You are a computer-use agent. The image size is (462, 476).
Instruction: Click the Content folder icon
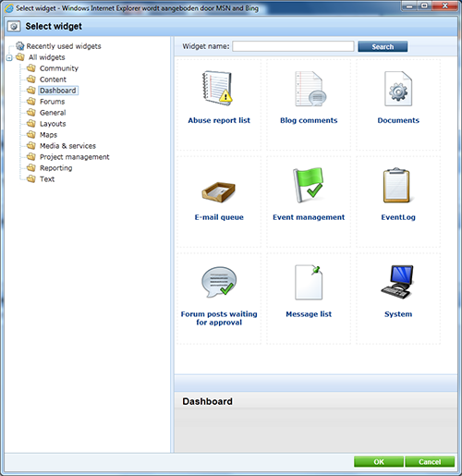[x=31, y=79]
